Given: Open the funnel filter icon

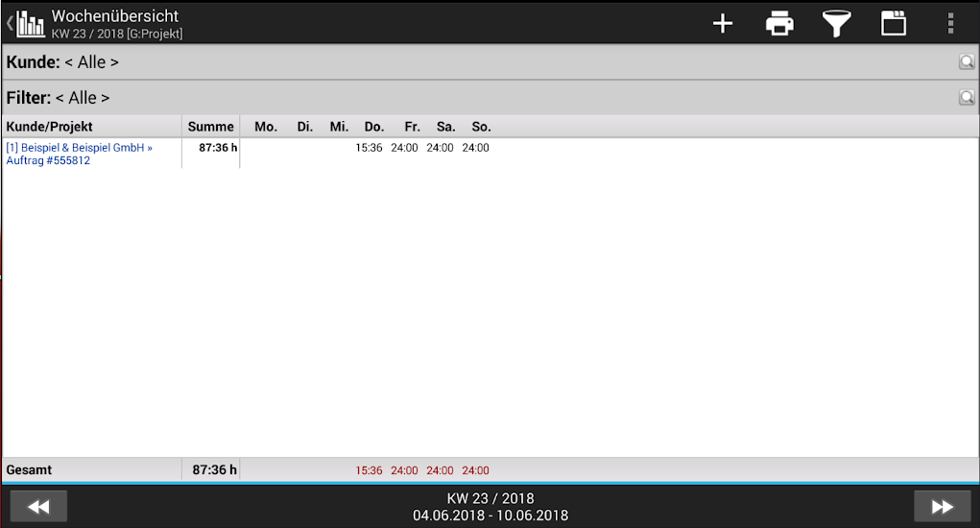Looking at the screenshot, I should [837, 24].
